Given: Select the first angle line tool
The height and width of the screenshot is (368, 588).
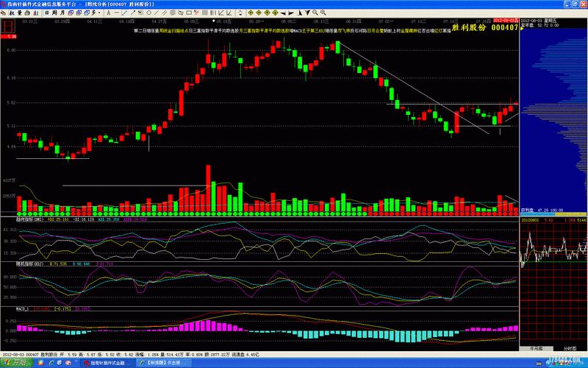Looking at the screenshot, I should point(221,13).
